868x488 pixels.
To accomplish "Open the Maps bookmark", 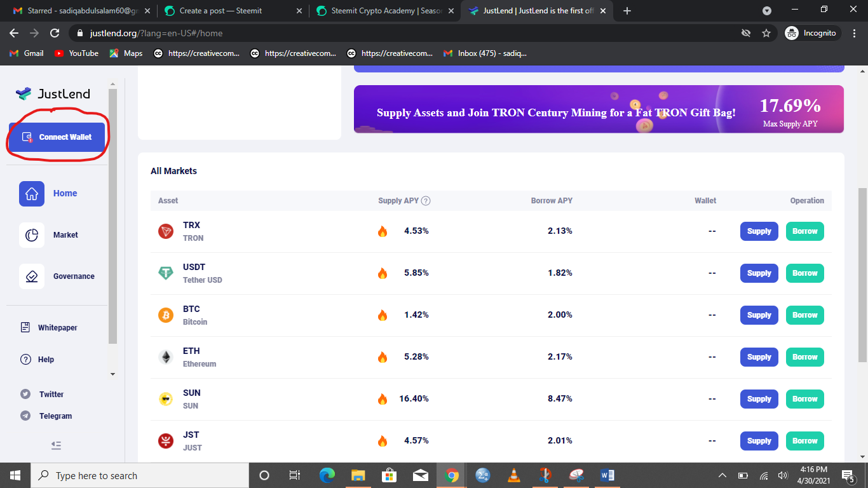I will click(126, 53).
